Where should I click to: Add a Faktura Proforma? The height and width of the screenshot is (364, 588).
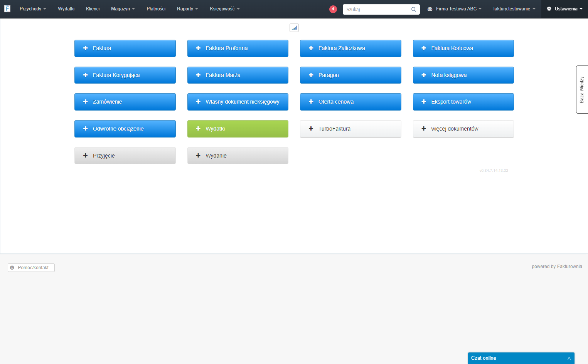pos(238,48)
